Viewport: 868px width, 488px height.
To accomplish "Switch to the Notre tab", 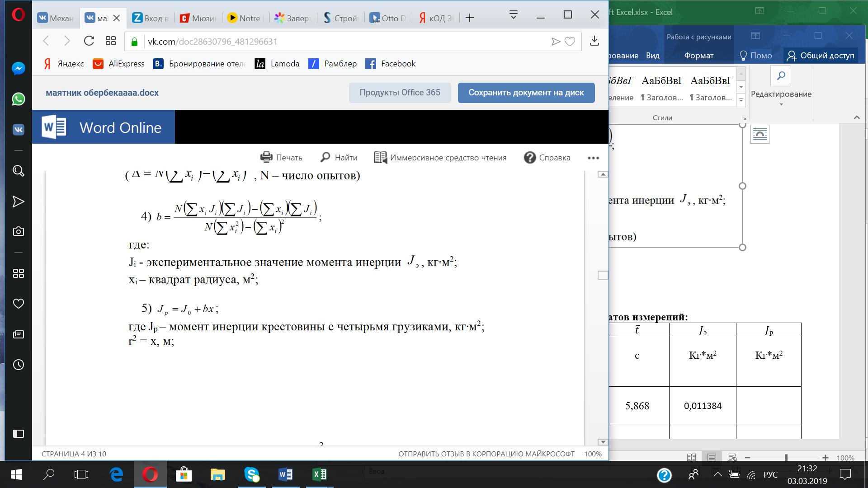I will coord(245,18).
